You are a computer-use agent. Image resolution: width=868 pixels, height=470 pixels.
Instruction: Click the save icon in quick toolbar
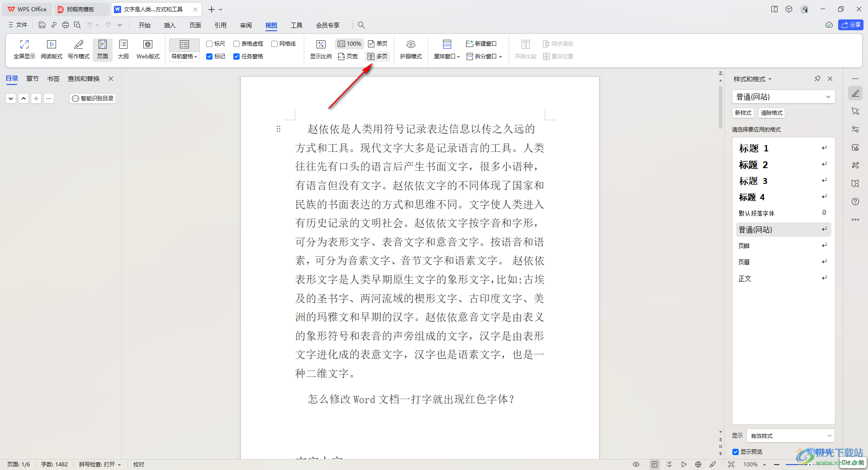pyautogui.click(x=42, y=25)
